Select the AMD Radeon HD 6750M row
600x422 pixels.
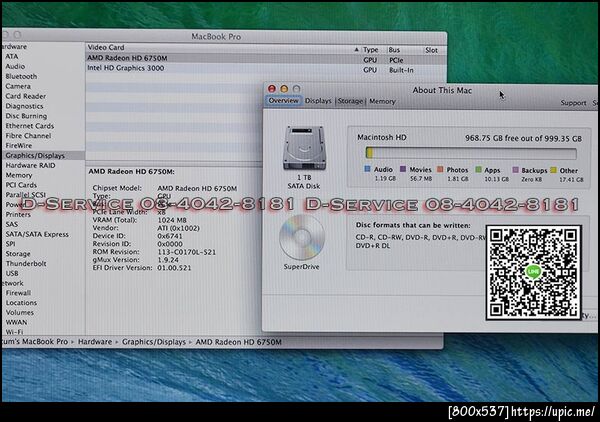(266, 59)
